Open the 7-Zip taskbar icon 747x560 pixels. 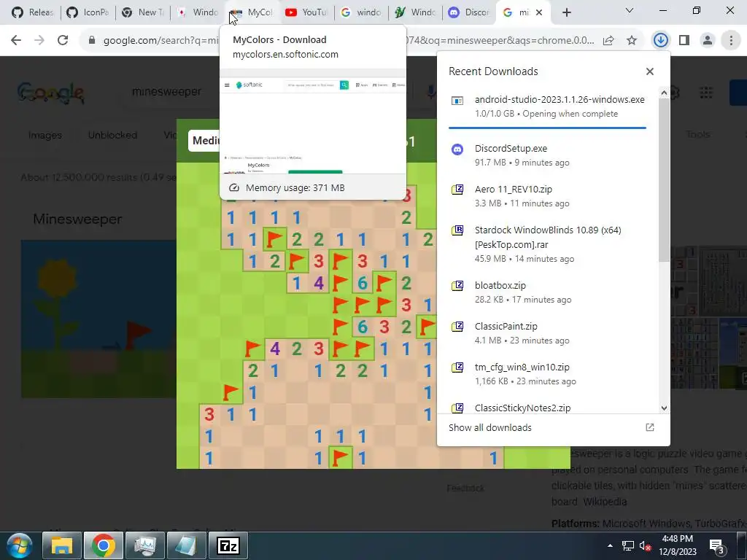tap(228, 545)
